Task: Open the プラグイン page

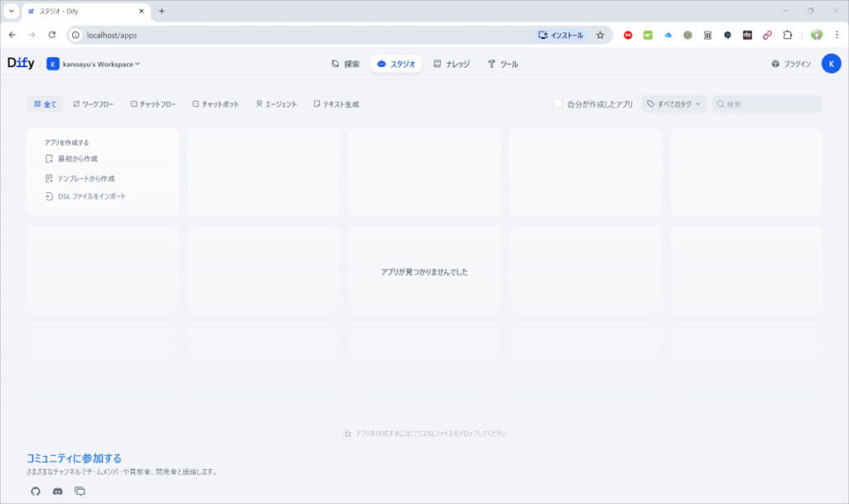Action: click(x=791, y=64)
